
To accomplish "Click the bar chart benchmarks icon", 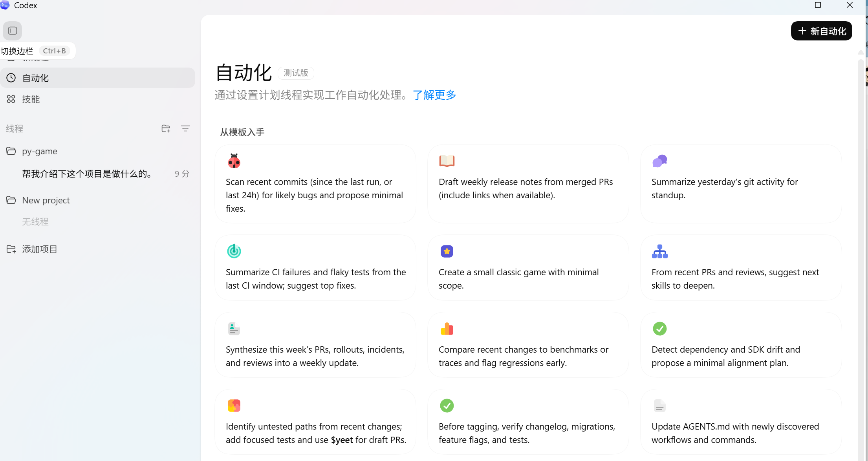I will pyautogui.click(x=447, y=329).
